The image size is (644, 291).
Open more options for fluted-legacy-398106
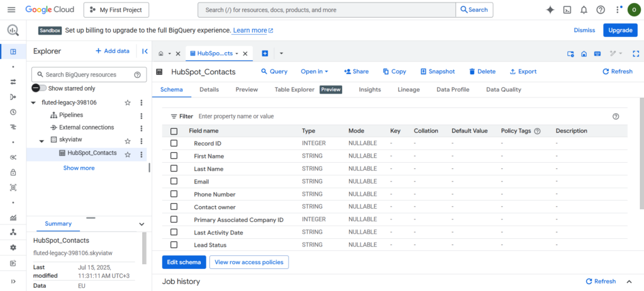click(142, 102)
